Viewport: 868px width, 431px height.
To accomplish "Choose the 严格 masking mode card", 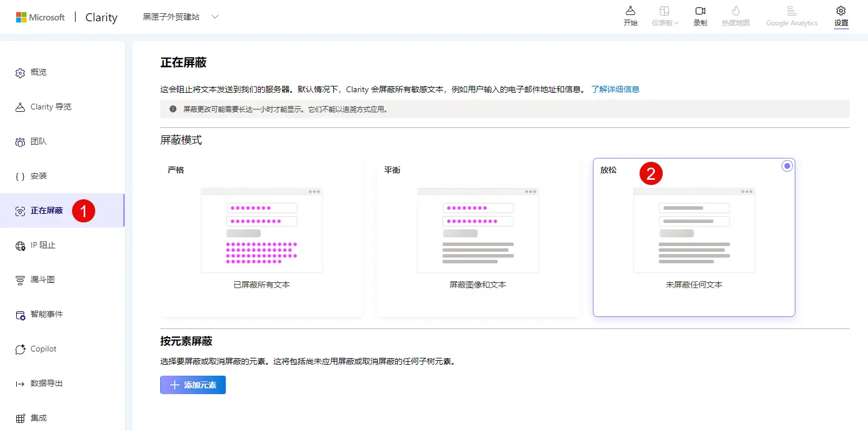I will click(x=262, y=237).
